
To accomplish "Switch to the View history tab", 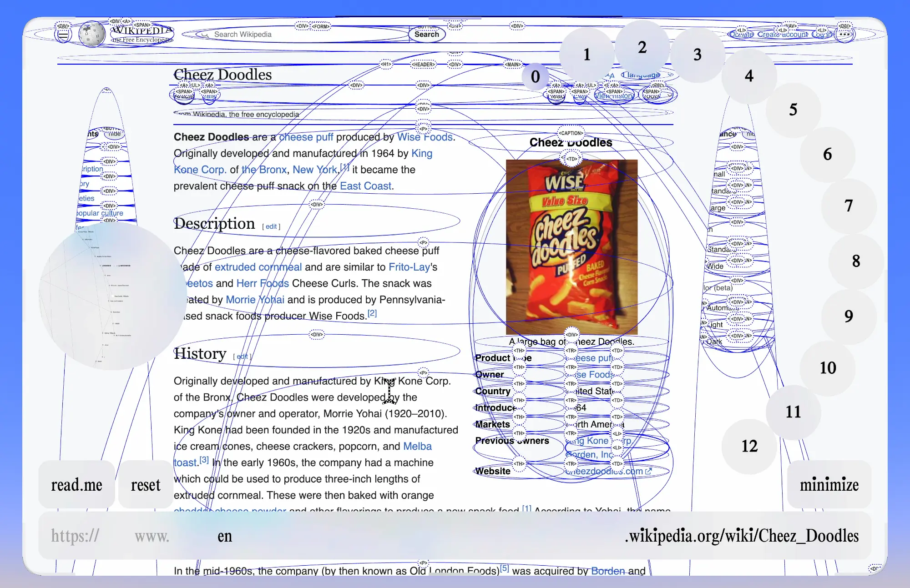I will pos(614,96).
